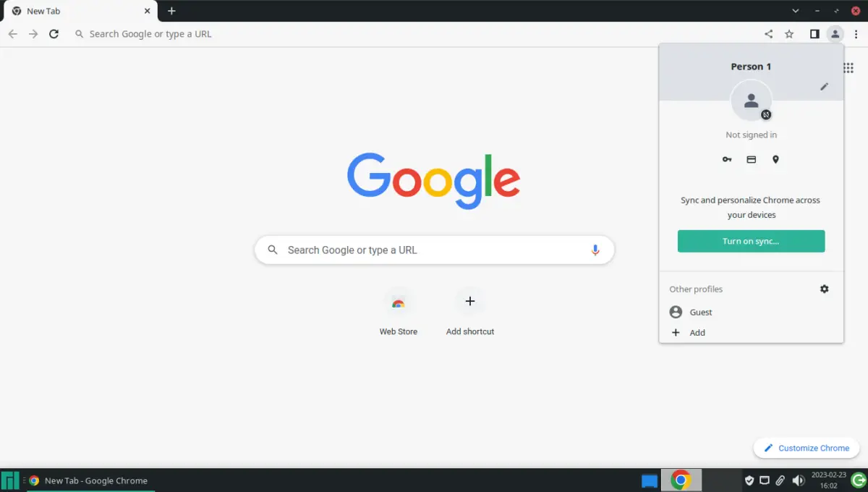Click Chrome icon in taskbar
This screenshot has width=868, height=492.
pos(681,480)
